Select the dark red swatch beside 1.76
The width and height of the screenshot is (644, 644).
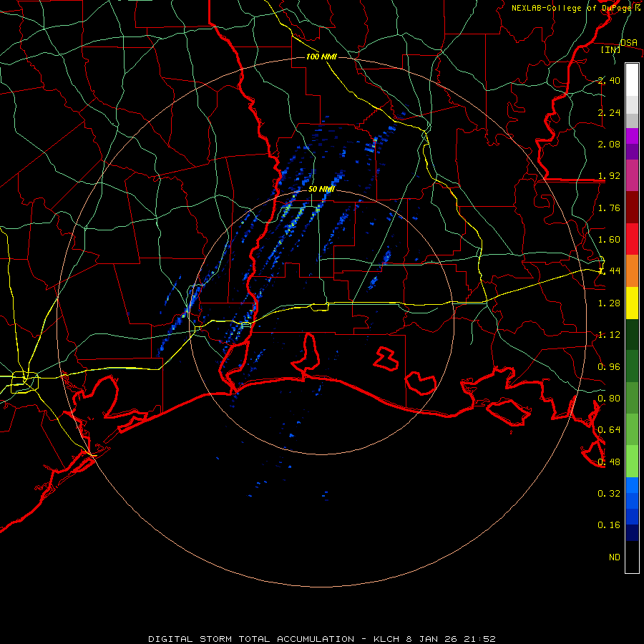(x=632, y=208)
